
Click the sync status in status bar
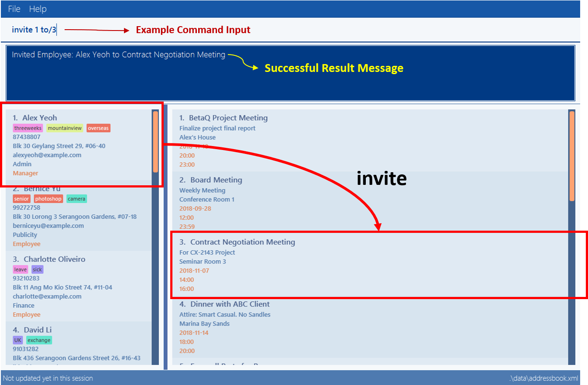[48, 378]
